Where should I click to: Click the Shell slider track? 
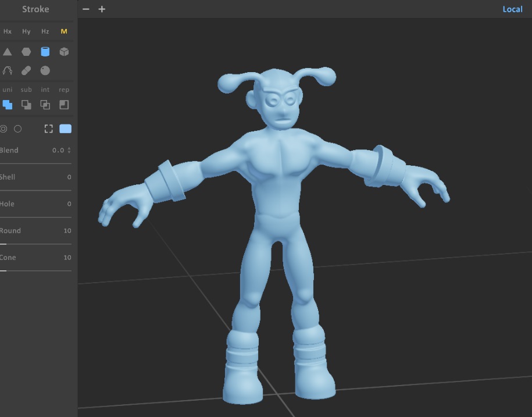point(35,190)
